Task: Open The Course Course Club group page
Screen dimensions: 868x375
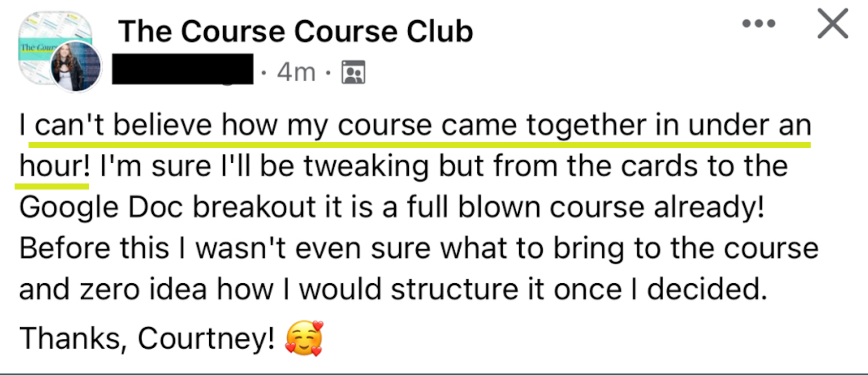Action: [295, 32]
